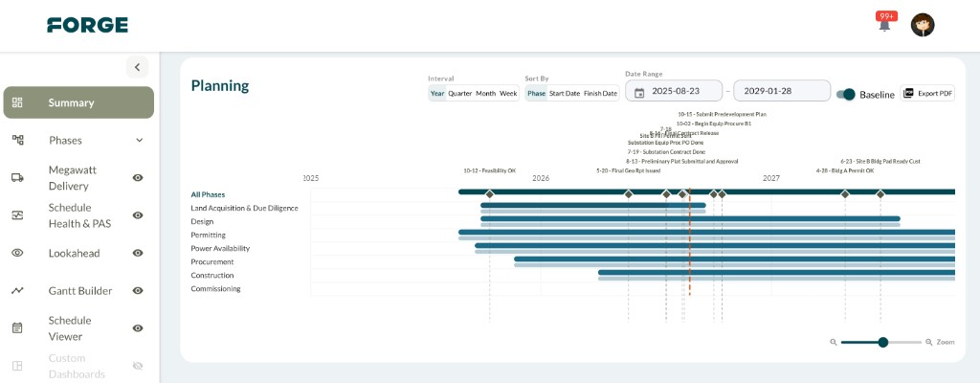
Task: Toggle visibility eye for Schedule Viewer
Action: pos(138,327)
